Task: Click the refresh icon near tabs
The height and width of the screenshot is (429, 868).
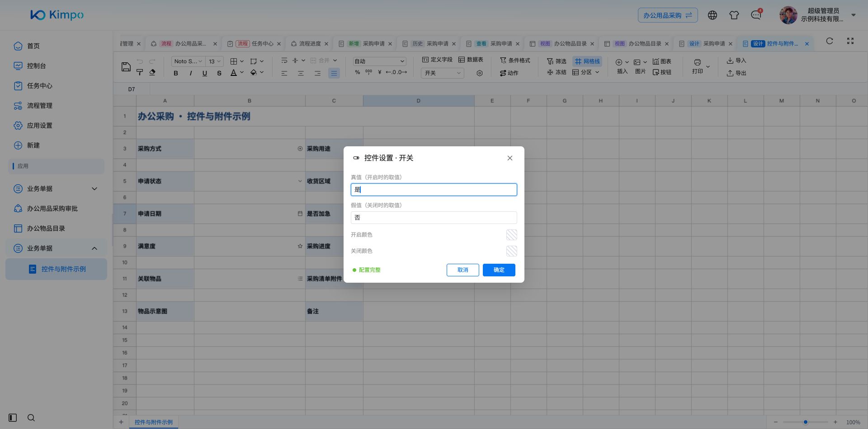Action: 830,41
